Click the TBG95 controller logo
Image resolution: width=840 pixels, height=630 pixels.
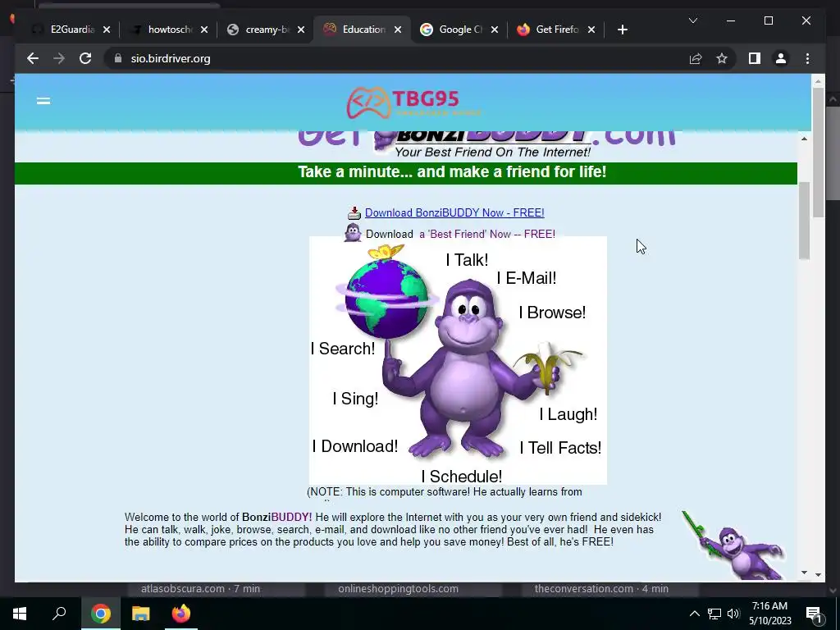[x=413, y=103]
